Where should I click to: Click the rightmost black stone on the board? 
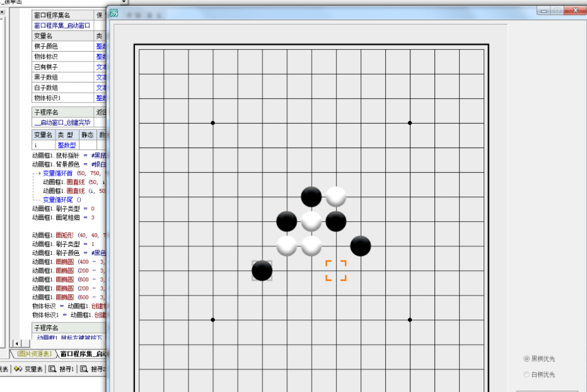coord(360,246)
